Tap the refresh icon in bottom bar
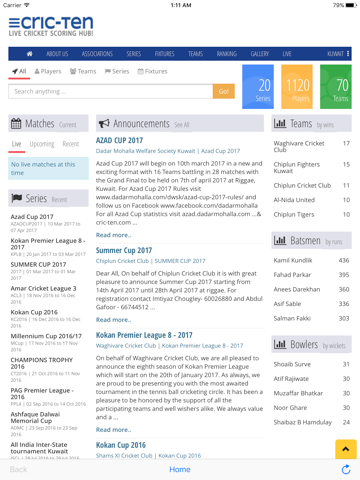 click(346, 469)
